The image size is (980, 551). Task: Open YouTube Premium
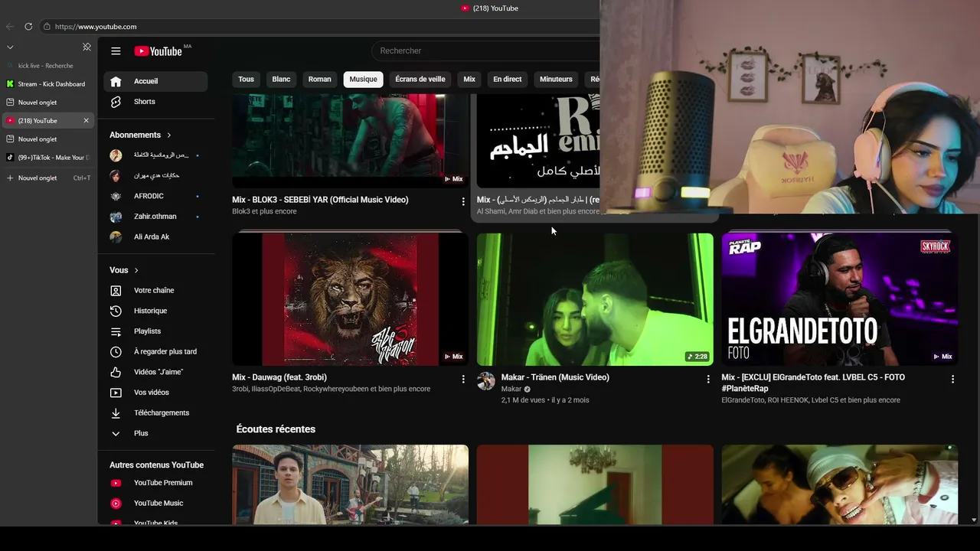155,483
